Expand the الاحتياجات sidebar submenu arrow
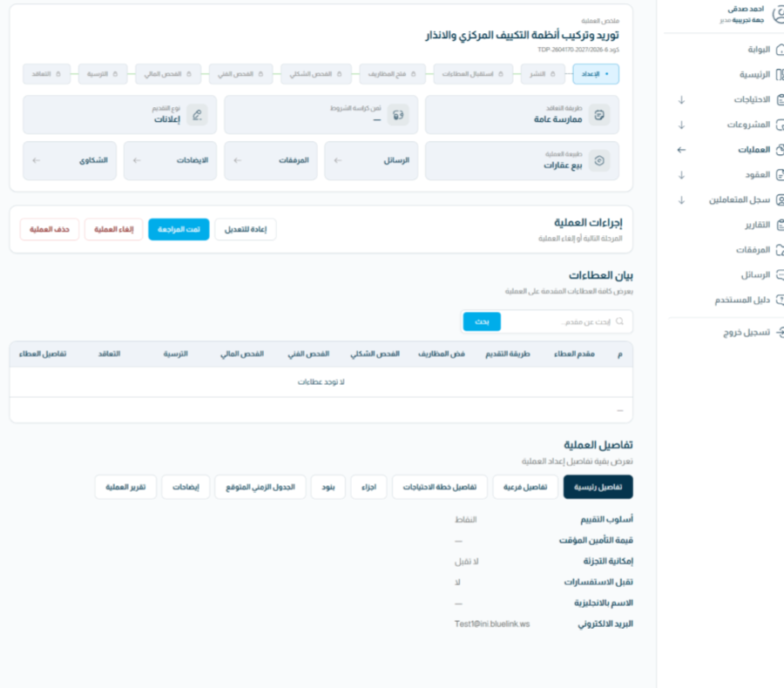This screenshot has width=784, height=688. (681, 100)
